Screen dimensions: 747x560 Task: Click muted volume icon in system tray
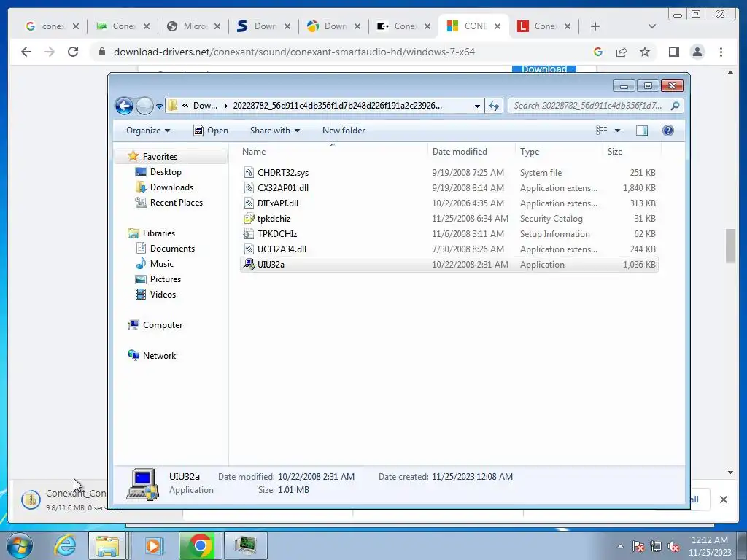(x=673, y=546)
